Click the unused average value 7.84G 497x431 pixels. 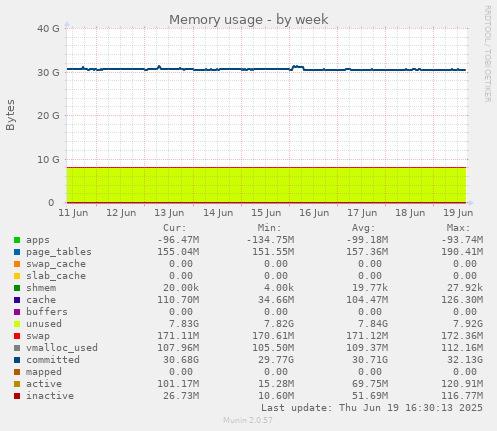373,324
